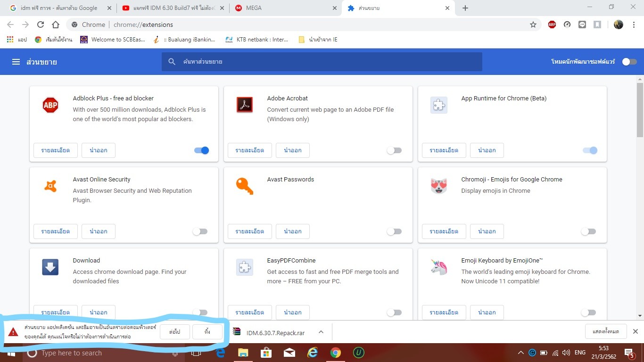Click แสดงทั้งหมด to show all downloads
This screenshot has width=644, height=362.
click(x=606, y=331)
